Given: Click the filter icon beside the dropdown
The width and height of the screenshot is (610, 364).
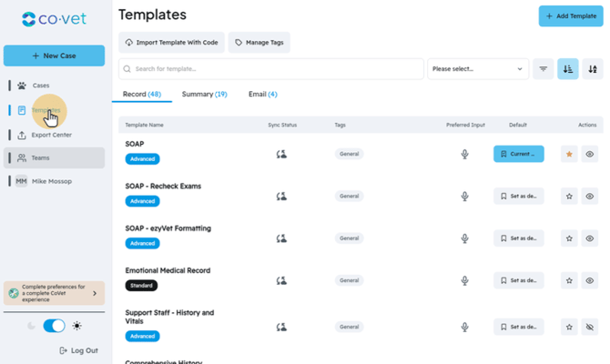Looking at the screenshot, I should pos(544,69).
